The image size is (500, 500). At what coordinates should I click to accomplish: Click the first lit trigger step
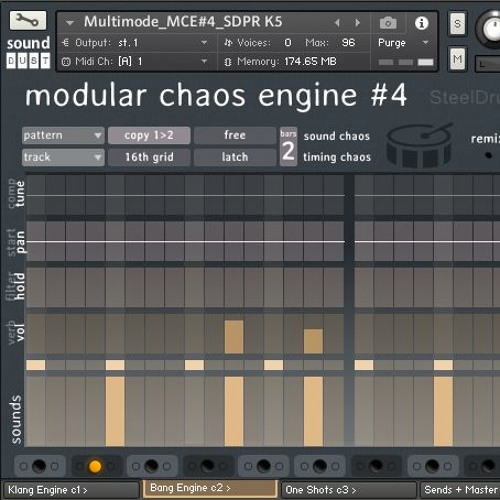[36, 365]
